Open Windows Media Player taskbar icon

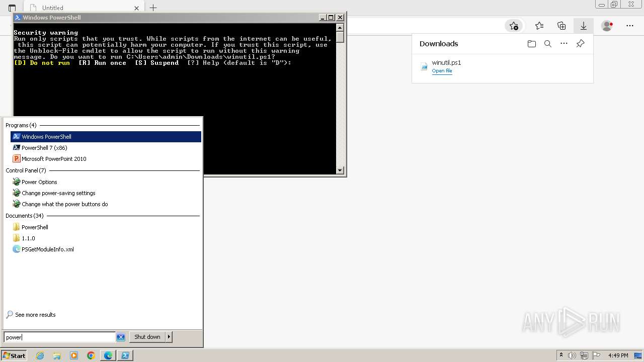74,355
